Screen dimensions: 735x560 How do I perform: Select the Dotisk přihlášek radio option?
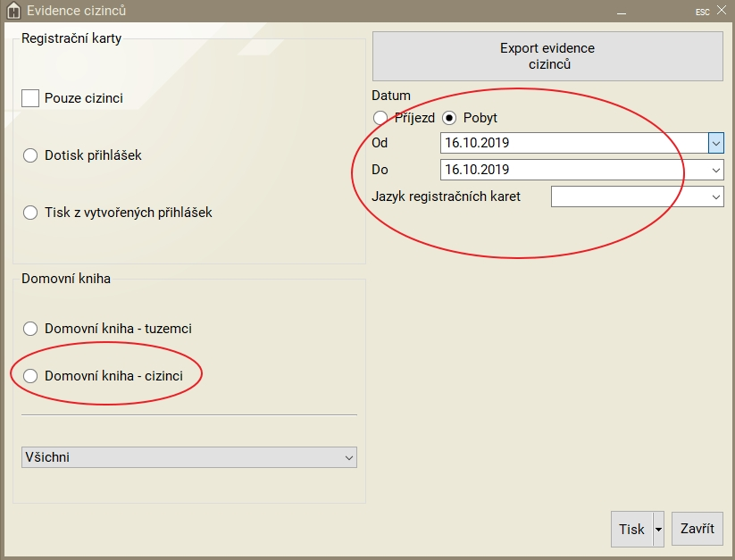[30, 155]
